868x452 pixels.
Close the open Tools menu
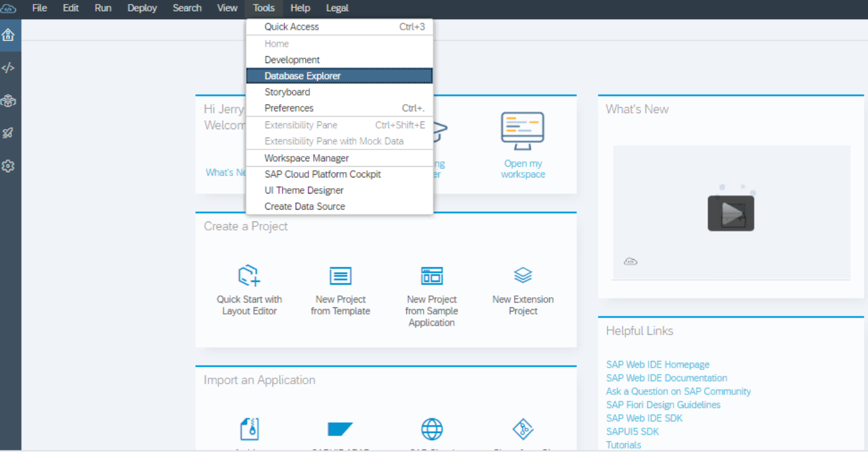[x=264, y=8]
